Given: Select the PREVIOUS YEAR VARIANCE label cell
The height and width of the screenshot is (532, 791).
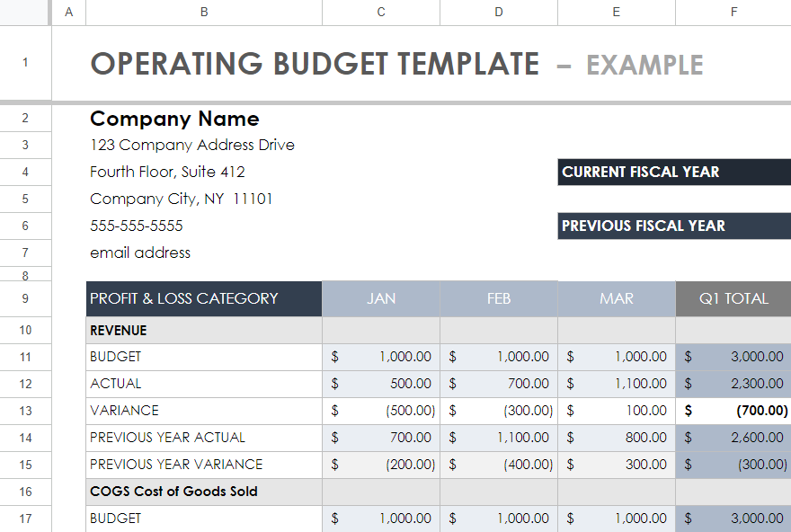Looking at the screenshot, I should (x=204, y=465).
